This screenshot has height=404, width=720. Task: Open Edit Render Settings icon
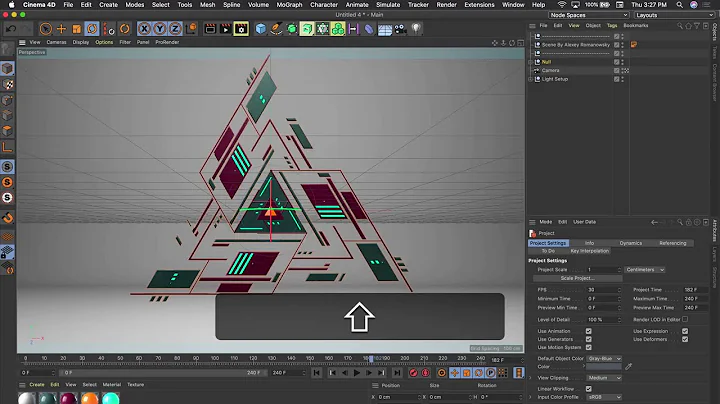(x=241, y=29)
